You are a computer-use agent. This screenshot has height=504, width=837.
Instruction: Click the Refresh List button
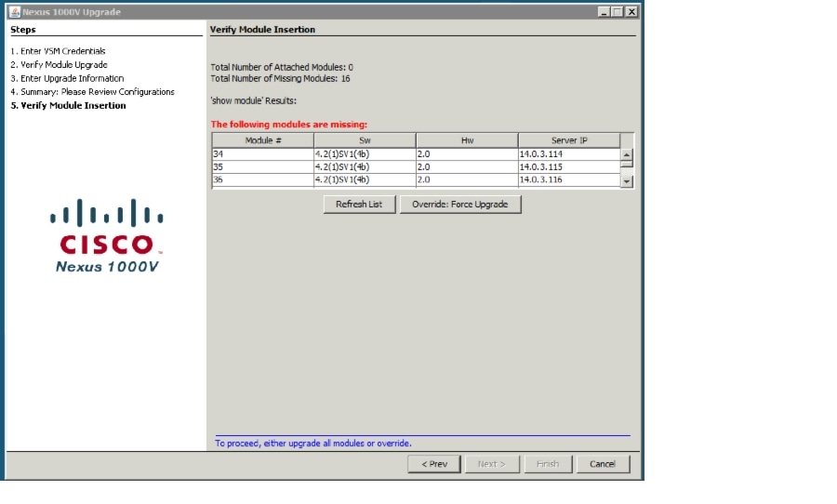pos(359,204)
